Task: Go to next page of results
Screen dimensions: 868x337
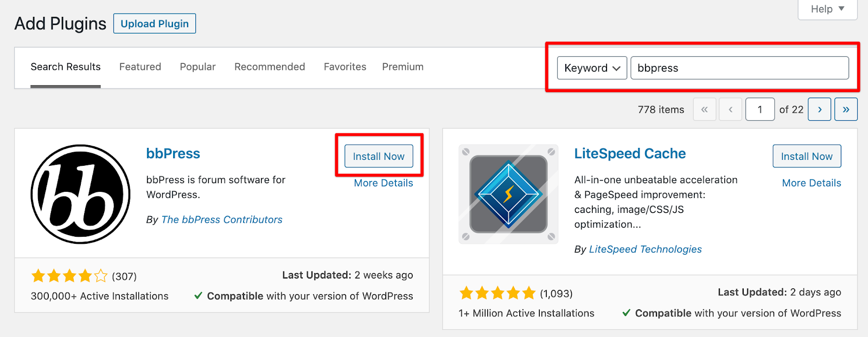Action: [x=819, y=109]
